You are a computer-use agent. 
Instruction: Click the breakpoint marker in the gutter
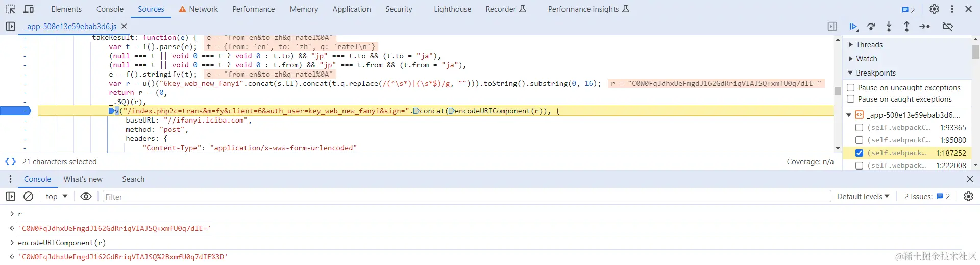[x=15, y=111]
